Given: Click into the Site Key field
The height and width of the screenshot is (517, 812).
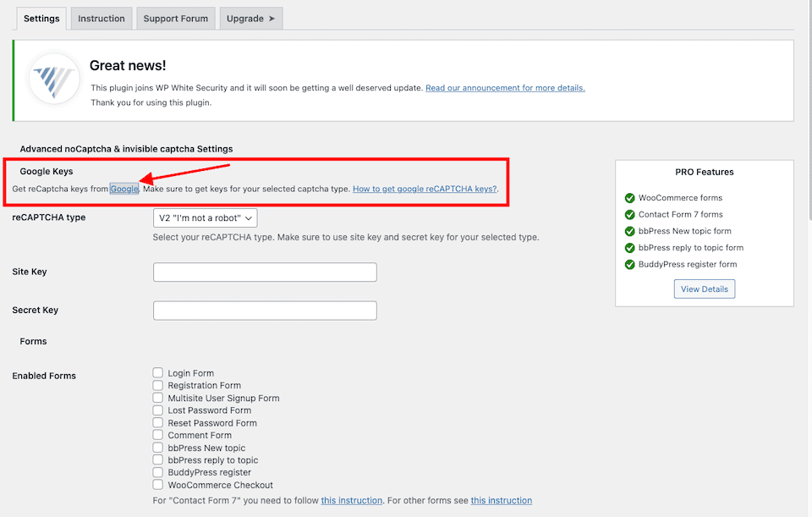Looking at the screenshot, I should pos(265,272).
